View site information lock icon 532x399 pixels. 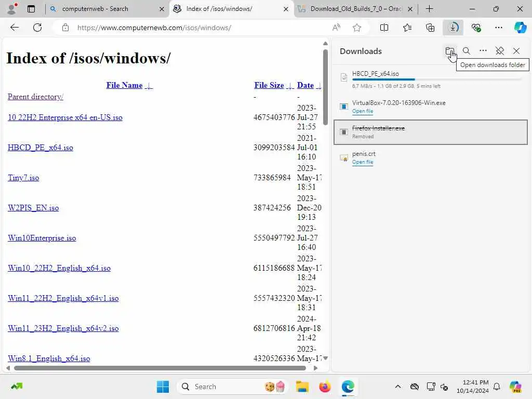(65, 28)
